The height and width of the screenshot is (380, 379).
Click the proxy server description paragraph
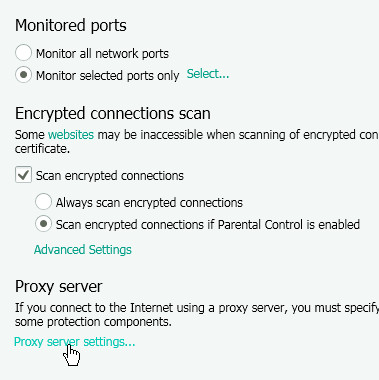tap(197, 315)
